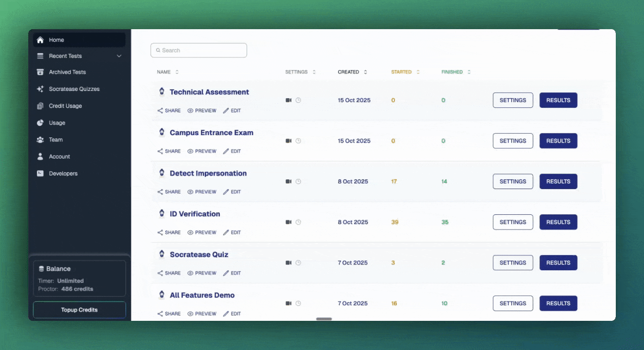Click the Usage pie chart icon

tap(40, 123)
